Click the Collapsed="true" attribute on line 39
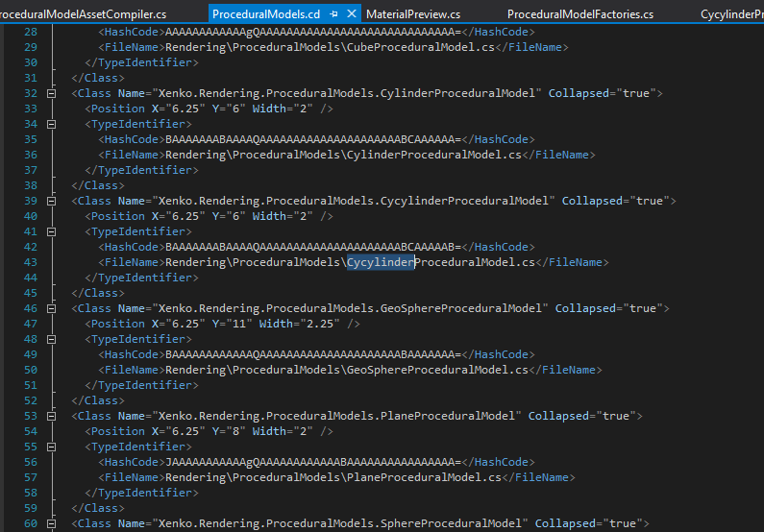This screenshot has width=764, height=532. (615, 201)
